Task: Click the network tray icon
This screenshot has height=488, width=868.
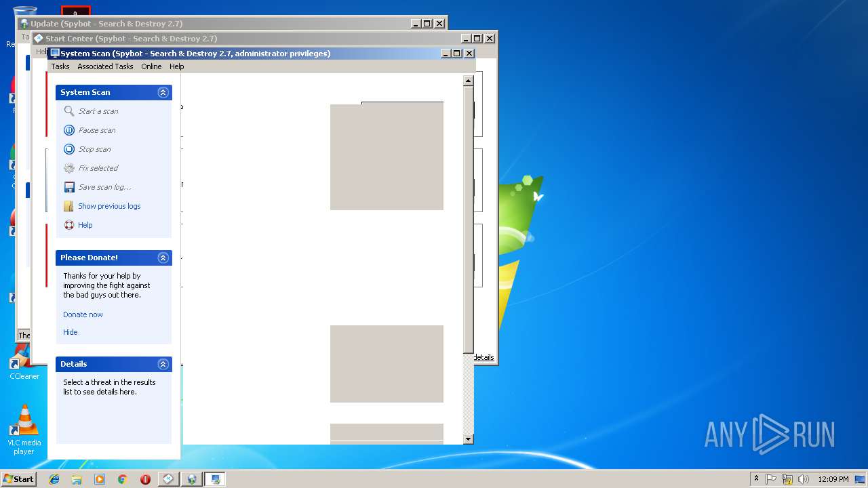Action: (787, 479)
